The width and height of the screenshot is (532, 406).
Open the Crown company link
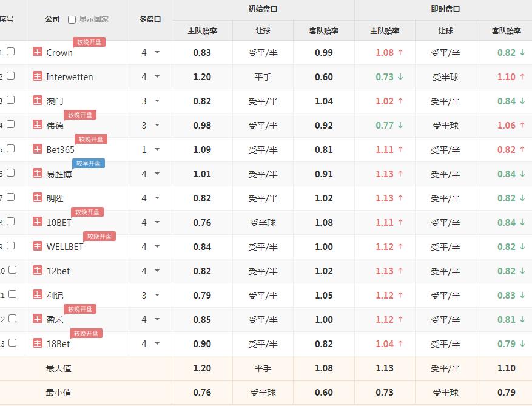[x=59, y=53]
